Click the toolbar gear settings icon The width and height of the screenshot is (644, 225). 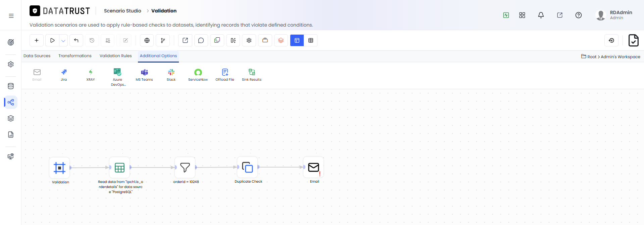click(x=249, y=40)
